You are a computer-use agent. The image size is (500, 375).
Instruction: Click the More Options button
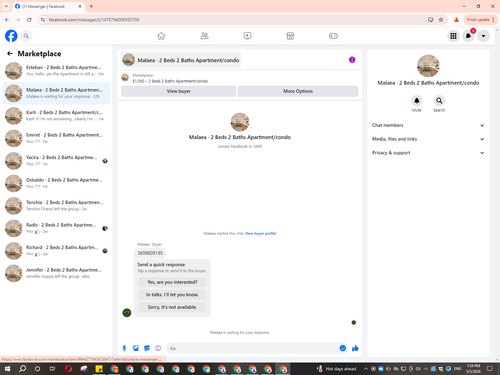click(x=298, y=91)
